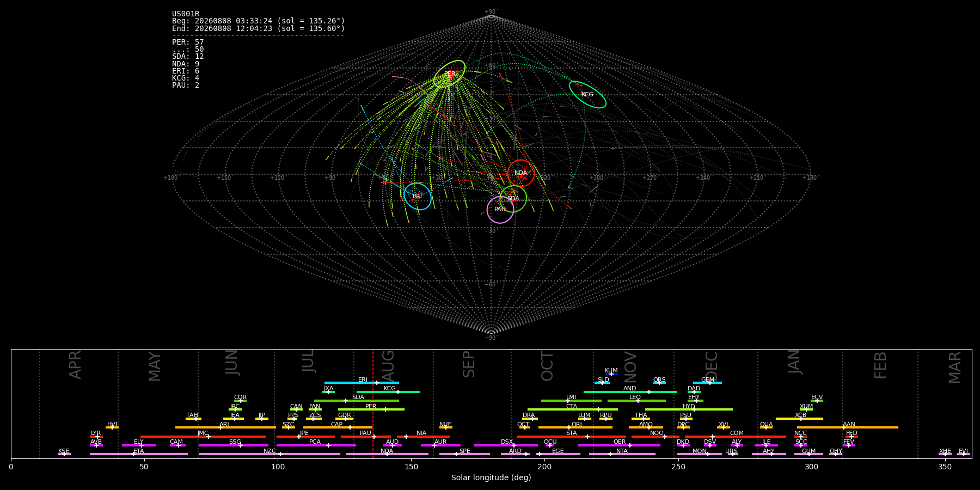980x490 pixels.
Task: Click the PER: 57 count entry
Action: click(x=188, y=42)
